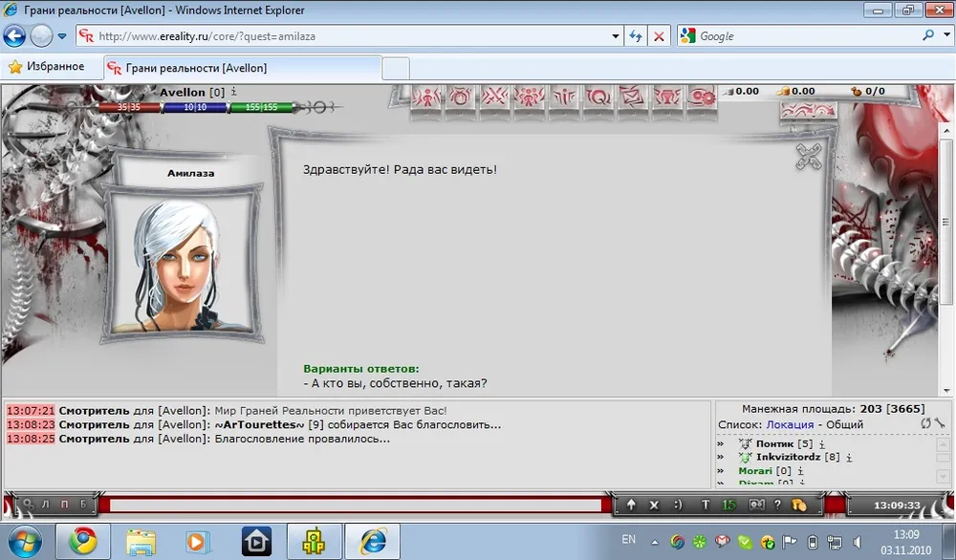Click the smiley face chat icon

678,505
